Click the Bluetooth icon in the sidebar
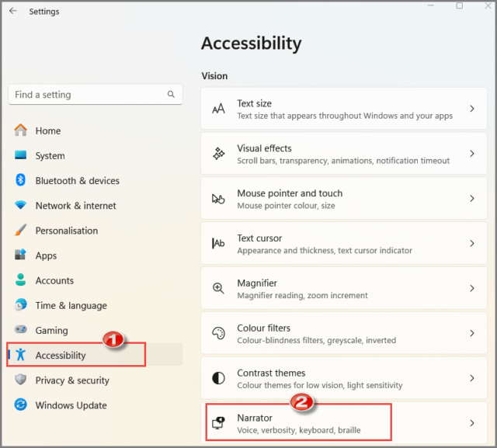Viewport: 497px width, 448px height. tap(21, 180)
